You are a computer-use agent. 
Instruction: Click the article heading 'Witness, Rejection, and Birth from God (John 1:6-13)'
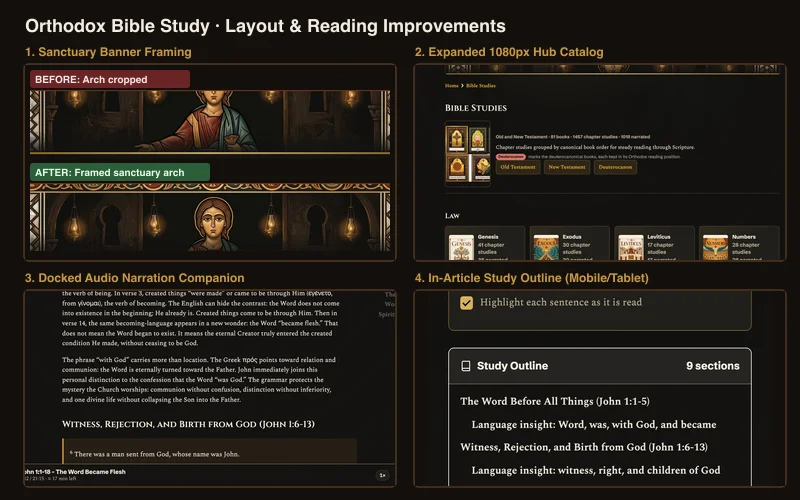tap(188, 424)
